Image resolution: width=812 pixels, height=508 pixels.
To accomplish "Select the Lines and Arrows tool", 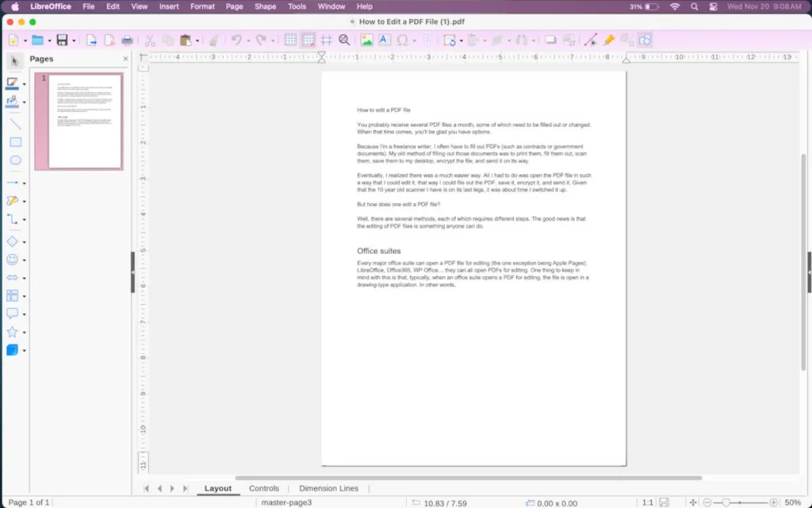I will coord(13,183).
